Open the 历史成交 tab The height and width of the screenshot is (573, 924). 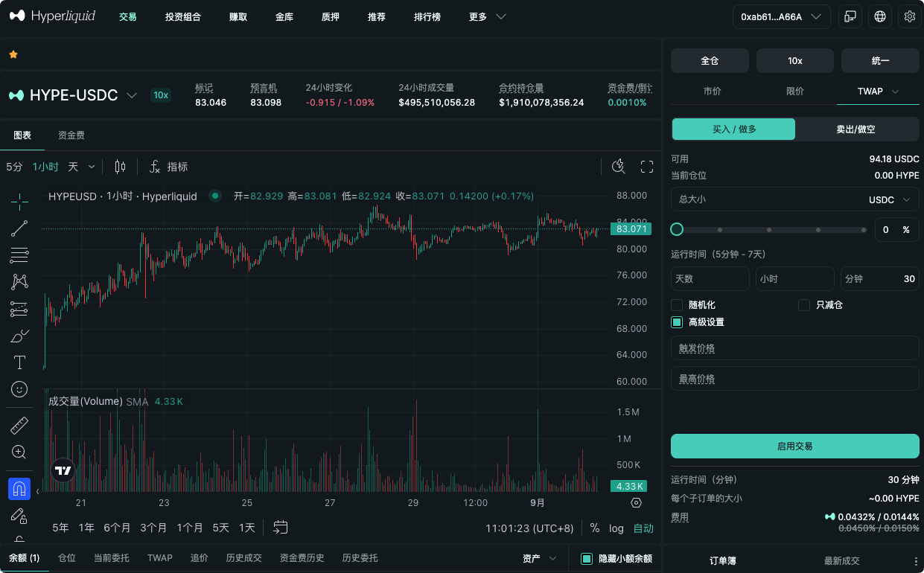[244, 558]
